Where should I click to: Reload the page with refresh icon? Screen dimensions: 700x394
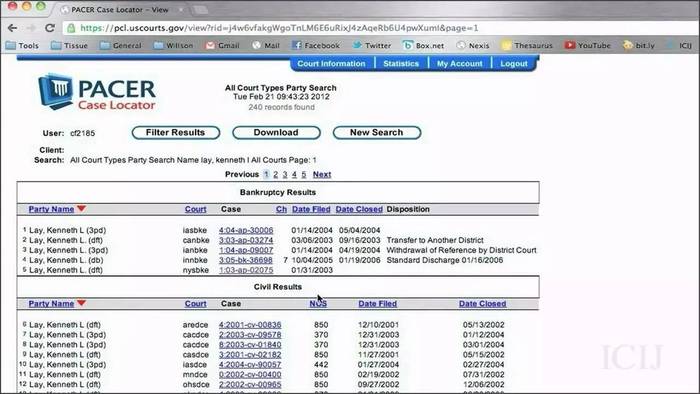(x=50, y=28)
